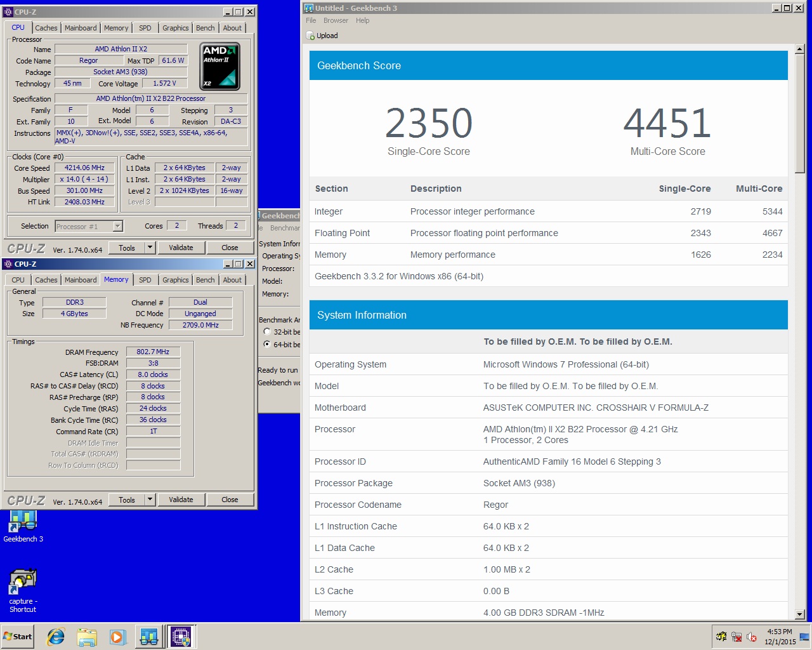Switch to Geekbench taskbar button

(x=149, y=637)
